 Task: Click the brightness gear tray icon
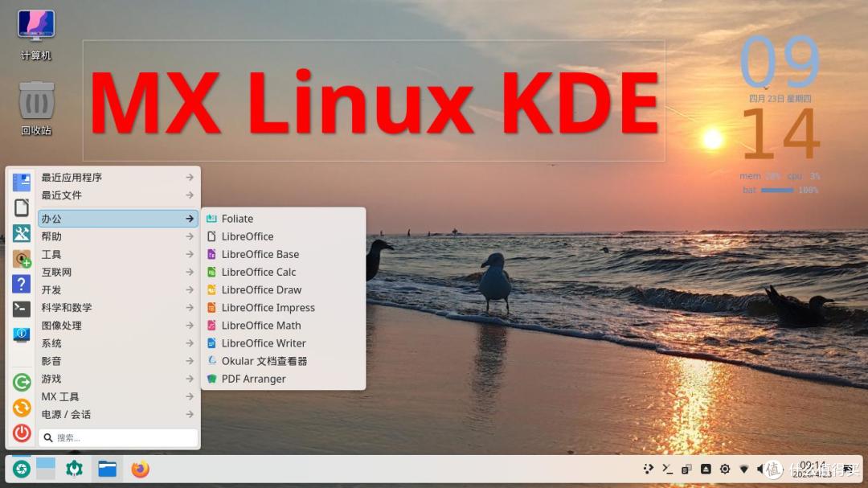pyautogui.click(x=725, y=470)
